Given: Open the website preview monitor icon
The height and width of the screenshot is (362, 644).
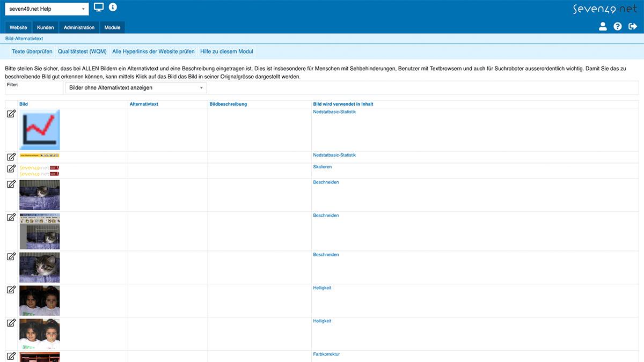Looking at the screenshot, I should pyautogui.click(x=99, y=8).
